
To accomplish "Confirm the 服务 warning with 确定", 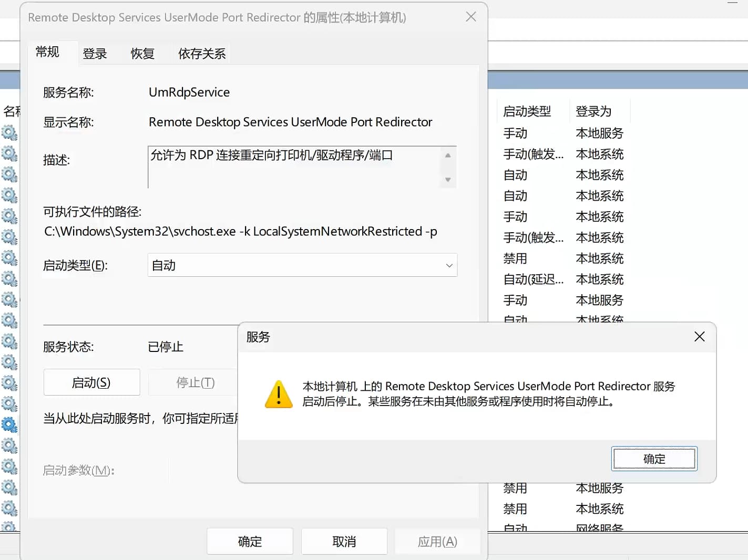I will [x=654, y=459].
